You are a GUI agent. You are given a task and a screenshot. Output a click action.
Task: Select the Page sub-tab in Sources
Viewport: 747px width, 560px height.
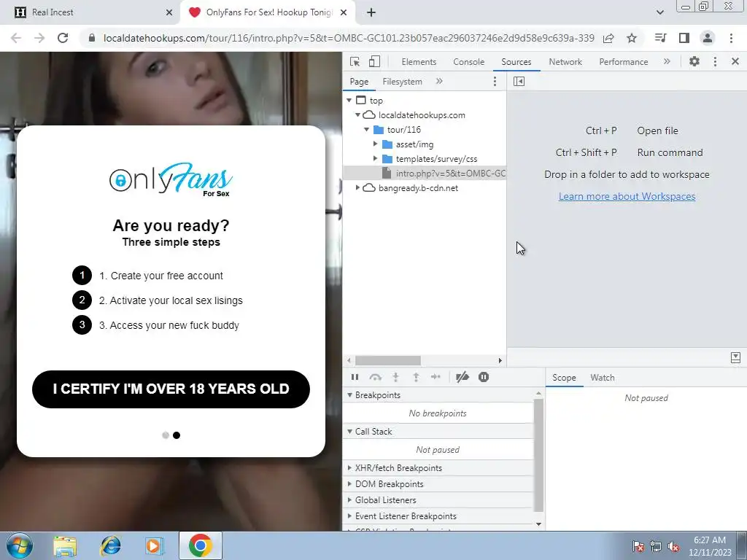359,82
